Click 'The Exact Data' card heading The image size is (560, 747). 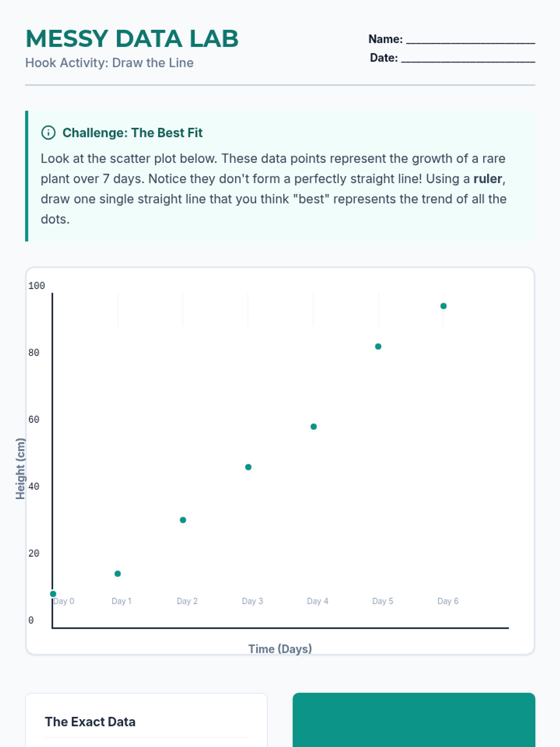(90, 722)
